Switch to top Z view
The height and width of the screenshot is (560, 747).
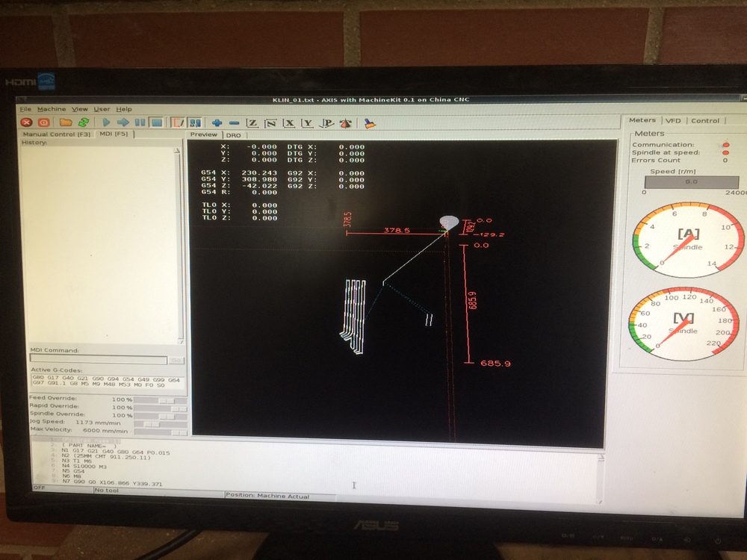(252, 123)
